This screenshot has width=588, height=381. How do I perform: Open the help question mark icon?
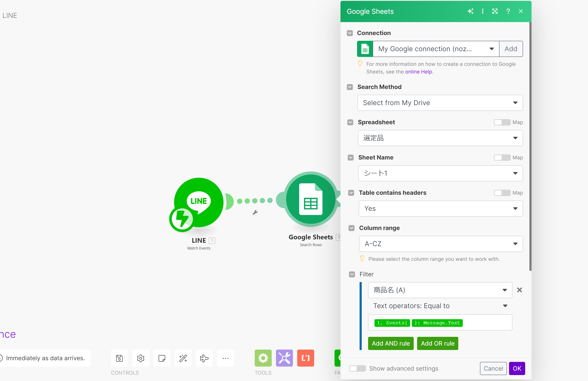[x=508, y=11]
